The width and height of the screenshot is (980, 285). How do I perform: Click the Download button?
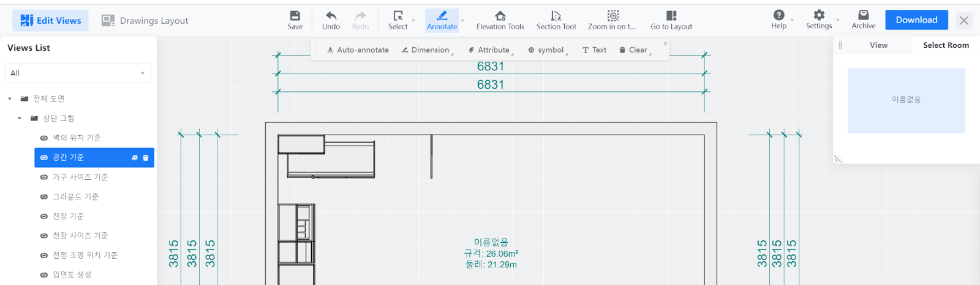click(916, 20)
